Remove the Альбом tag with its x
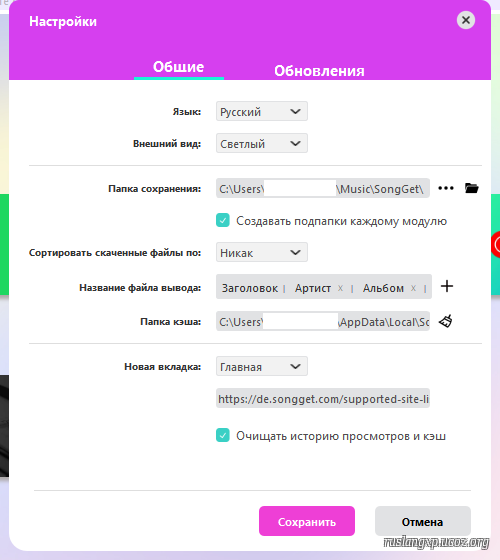The height and width of the screenshot is (560, 500). 413,288
